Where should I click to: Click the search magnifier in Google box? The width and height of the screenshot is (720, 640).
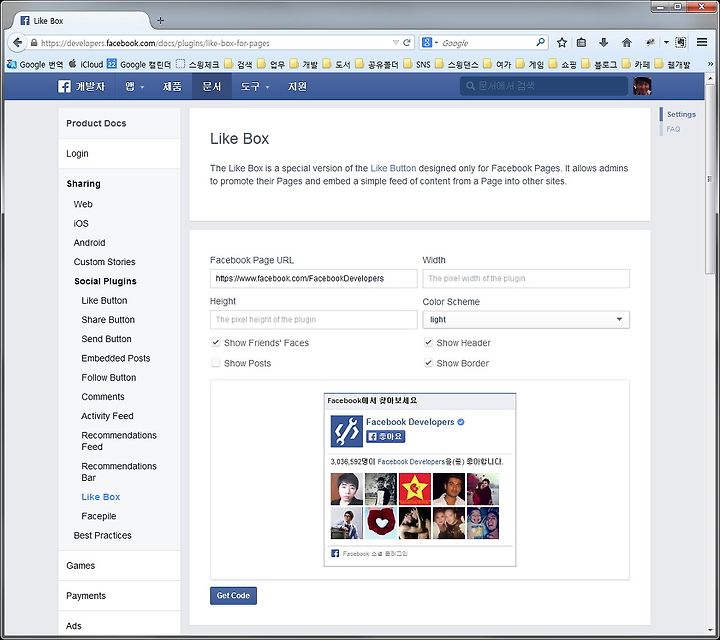(x=540, y=42)
